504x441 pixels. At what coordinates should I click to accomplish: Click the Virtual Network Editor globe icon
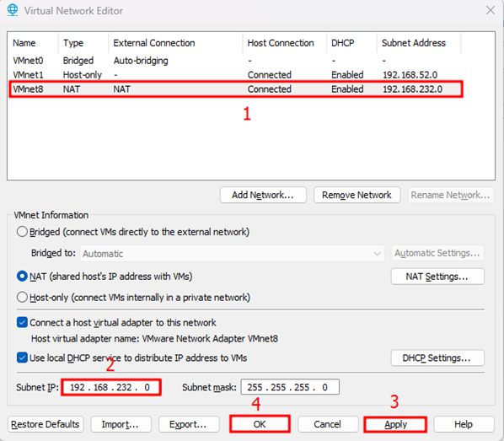[x=13, y=10]
